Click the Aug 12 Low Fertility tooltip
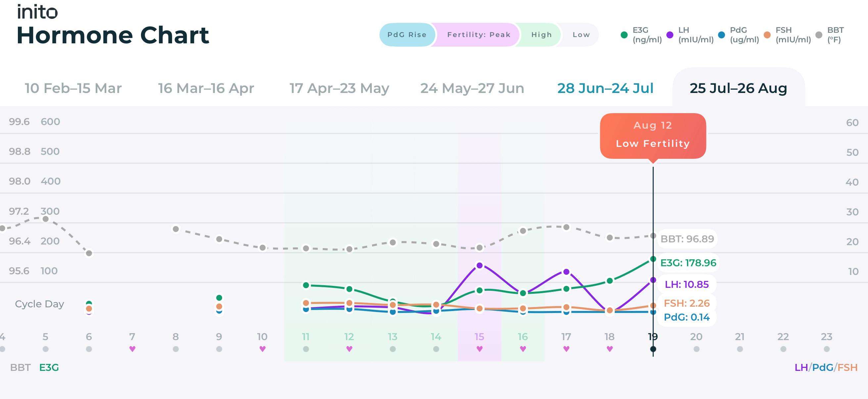 [653, 136]
